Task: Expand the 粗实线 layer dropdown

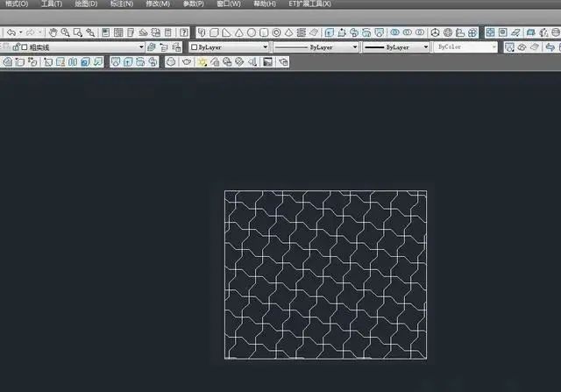Action: tap(141, 46)
